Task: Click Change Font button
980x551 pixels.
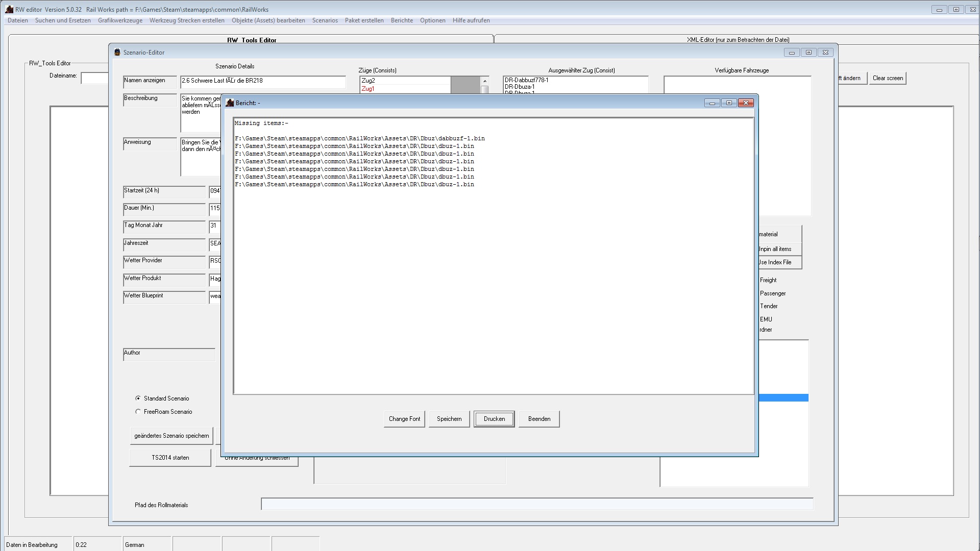Action: (404, 419)
